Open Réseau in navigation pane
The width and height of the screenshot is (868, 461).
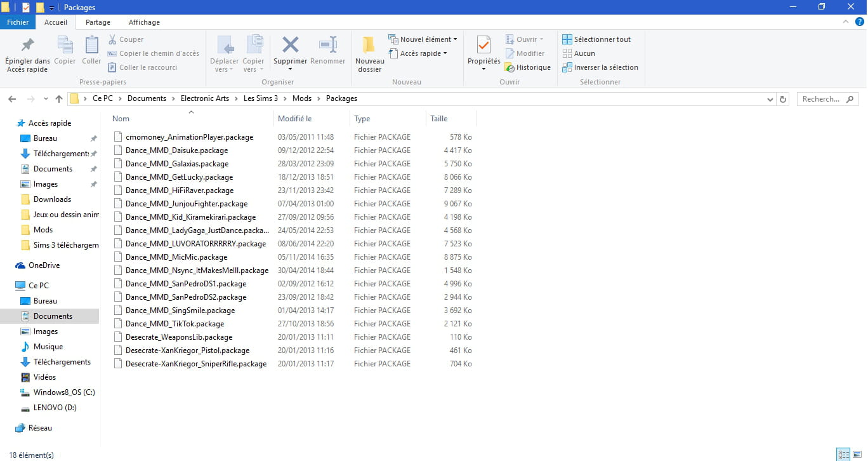point(40,428)
